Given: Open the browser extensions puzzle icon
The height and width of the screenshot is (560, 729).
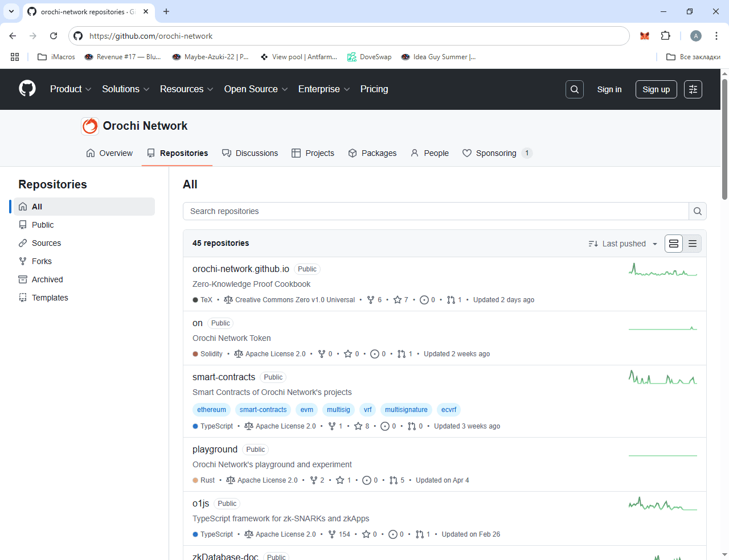Looking at the screenshot, I should [x=665, y=36].
